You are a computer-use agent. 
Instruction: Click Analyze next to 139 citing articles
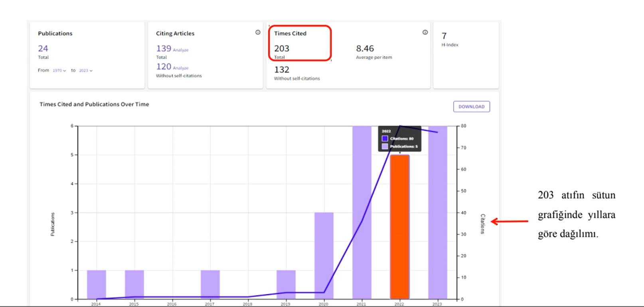tap(181, 50)
